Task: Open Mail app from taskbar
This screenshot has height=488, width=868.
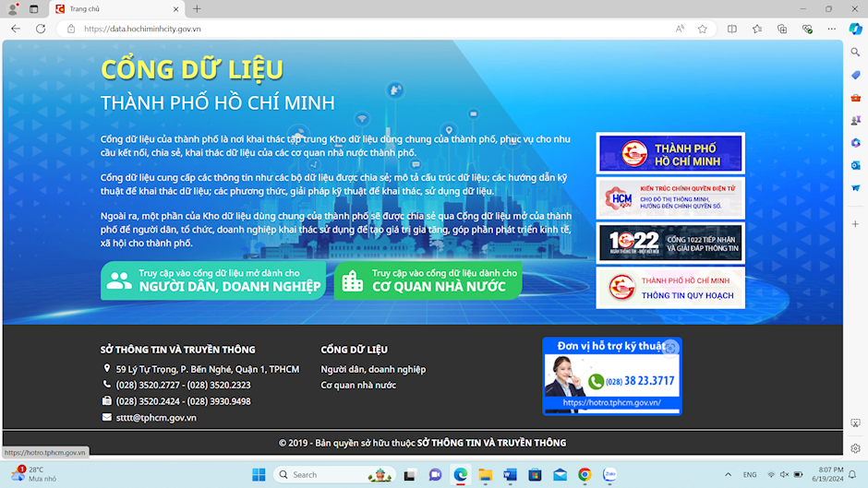Action: pyautogui.click(x=560, y=475)
